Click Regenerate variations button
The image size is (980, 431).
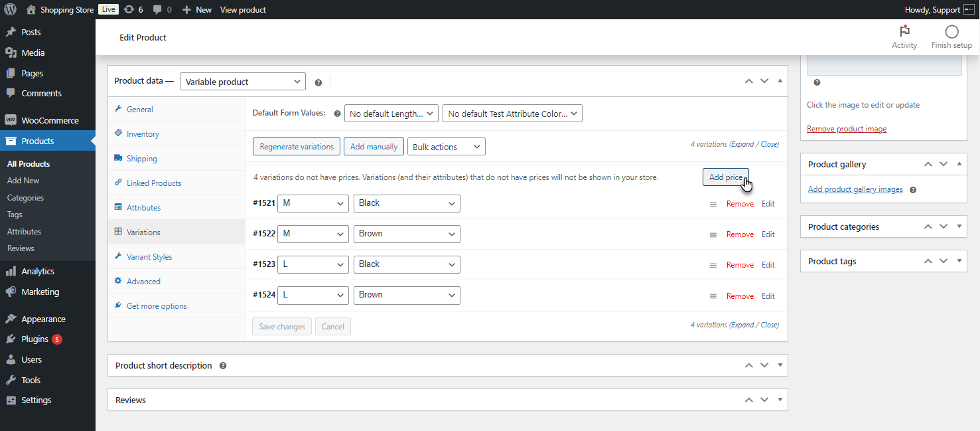(297, 147)
